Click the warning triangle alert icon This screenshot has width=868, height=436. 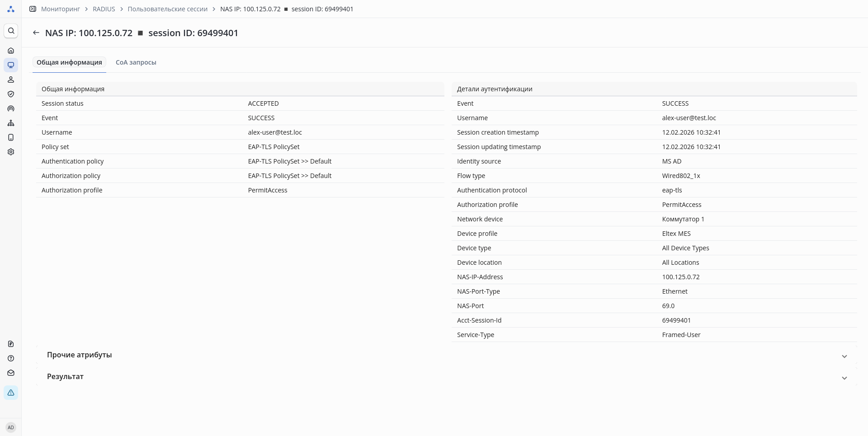[x=11, y=393]
